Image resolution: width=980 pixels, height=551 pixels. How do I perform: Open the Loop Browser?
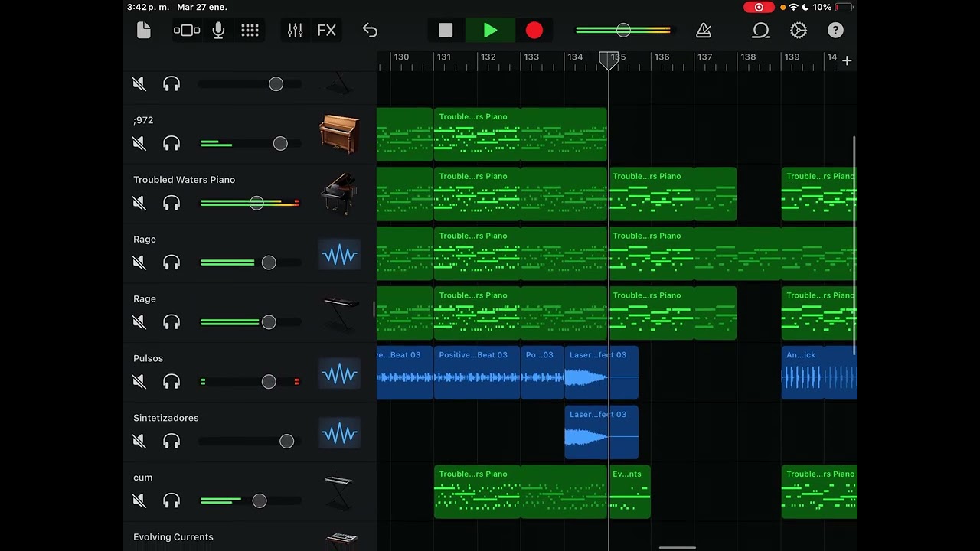(760, 31)
